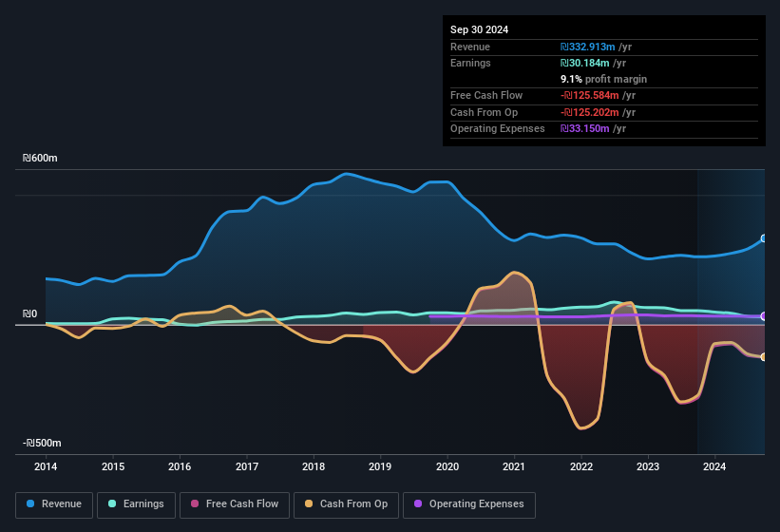Click the purple Operating Expenses endpoint marker

[x=764, y=316]
